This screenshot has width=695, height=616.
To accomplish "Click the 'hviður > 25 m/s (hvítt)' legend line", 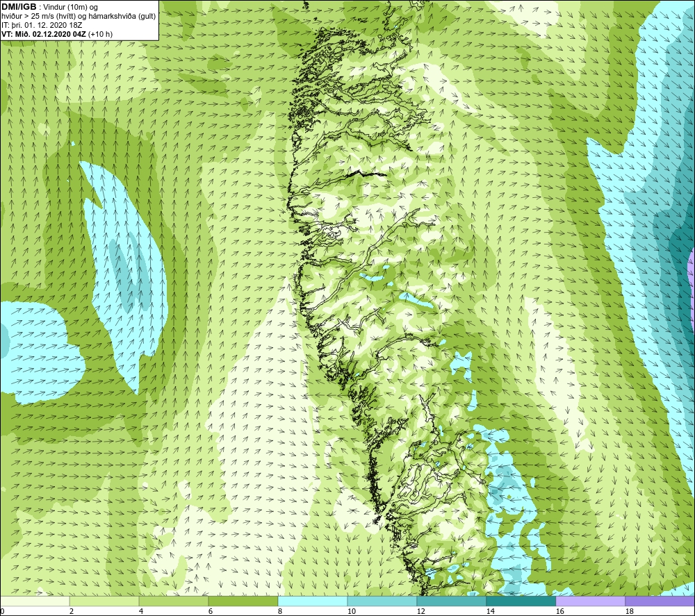I will click(x=38, y=16).
